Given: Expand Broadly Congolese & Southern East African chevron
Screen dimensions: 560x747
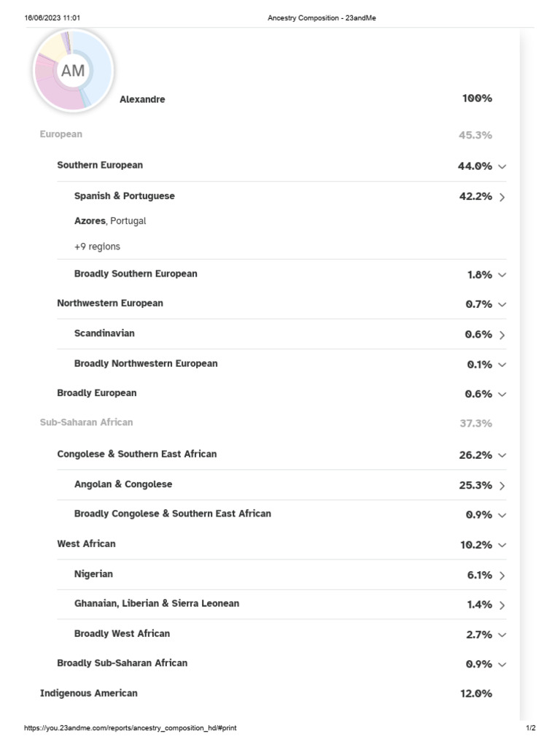Looking at the screenshot, I should pos(502,515).
